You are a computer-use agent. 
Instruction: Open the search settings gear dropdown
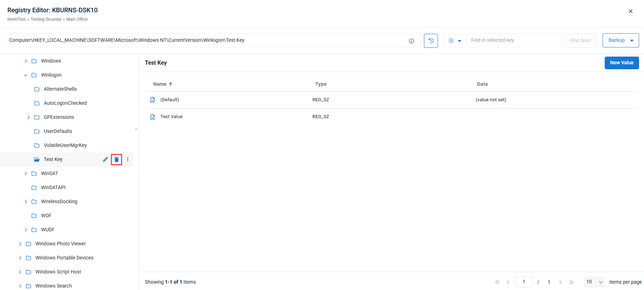[x=455, y=41]
